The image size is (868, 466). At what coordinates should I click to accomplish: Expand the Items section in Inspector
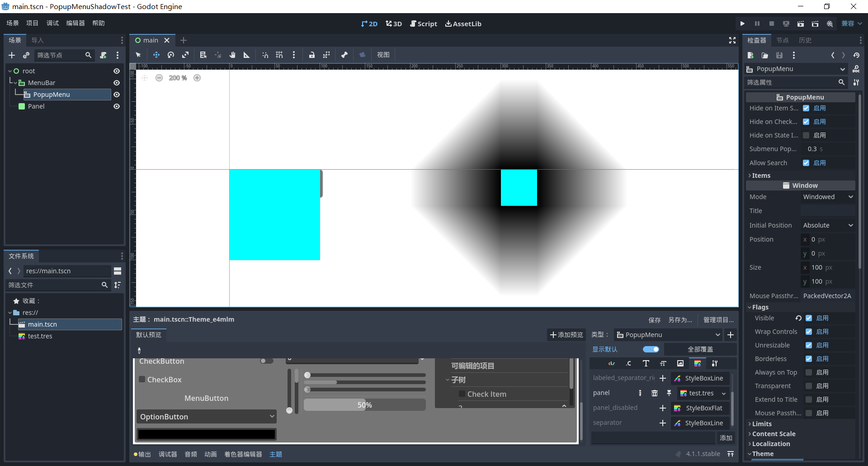761,176
